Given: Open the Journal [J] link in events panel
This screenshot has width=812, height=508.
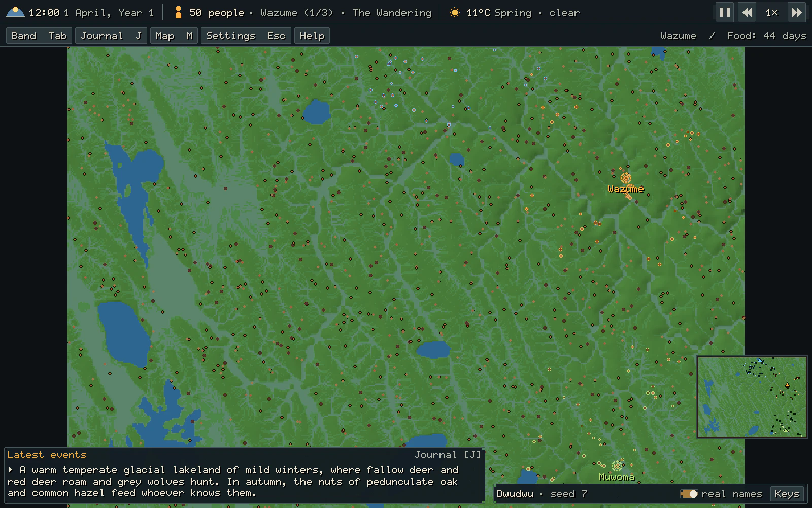Looking at the screenshot, I should pos(448,455).
